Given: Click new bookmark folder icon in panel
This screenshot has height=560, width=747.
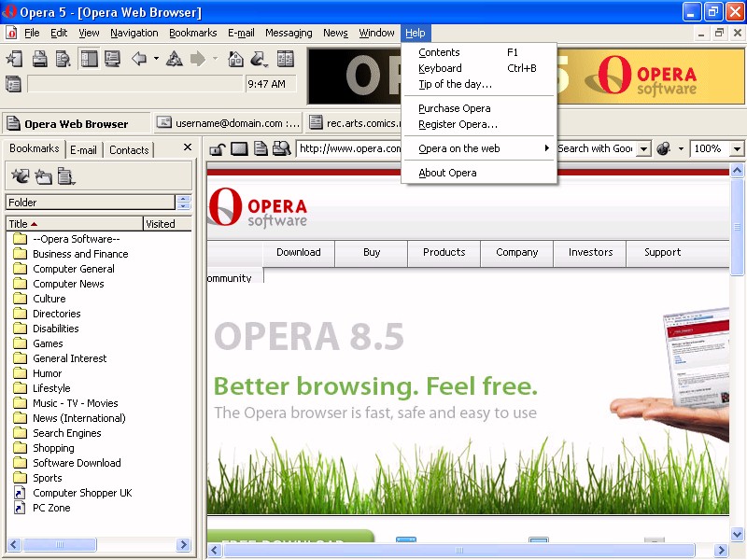Looking at the screenshot, I should (43, 176).
